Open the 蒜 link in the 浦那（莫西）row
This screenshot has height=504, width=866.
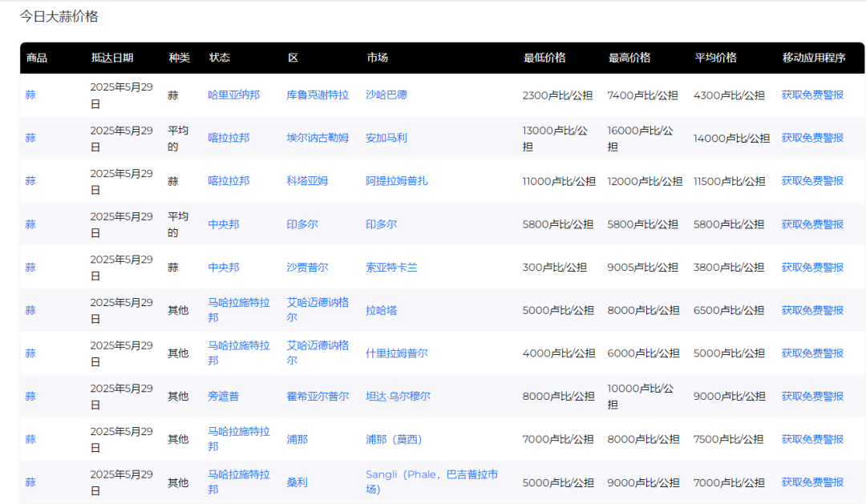(30, 439)
